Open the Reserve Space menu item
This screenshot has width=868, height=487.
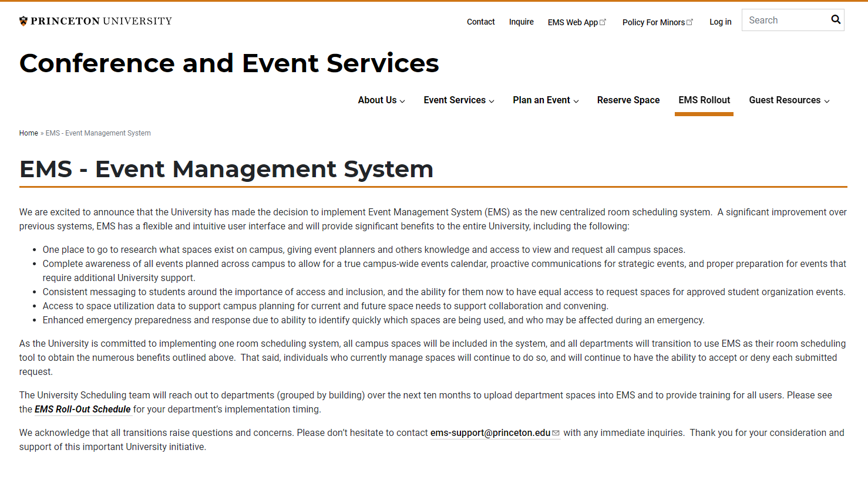[x=628, y=100]
